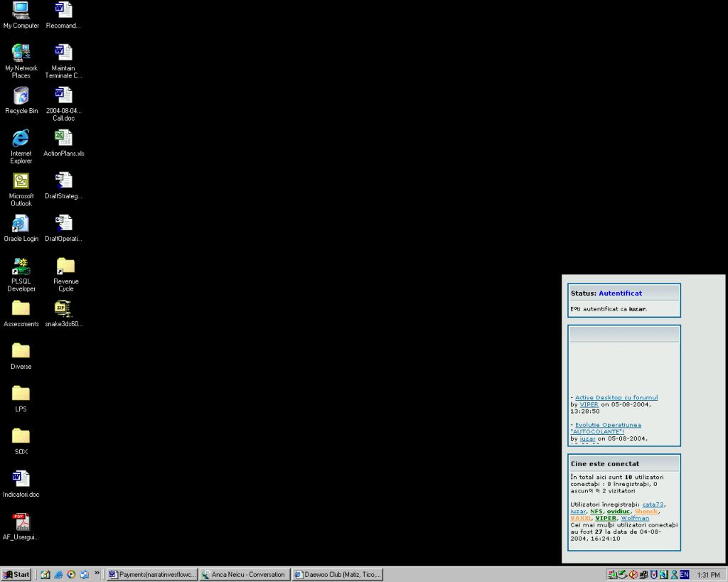Viewport: 728px width, 582px height.
Task: Open the Start menu
Action: (16, 574)
